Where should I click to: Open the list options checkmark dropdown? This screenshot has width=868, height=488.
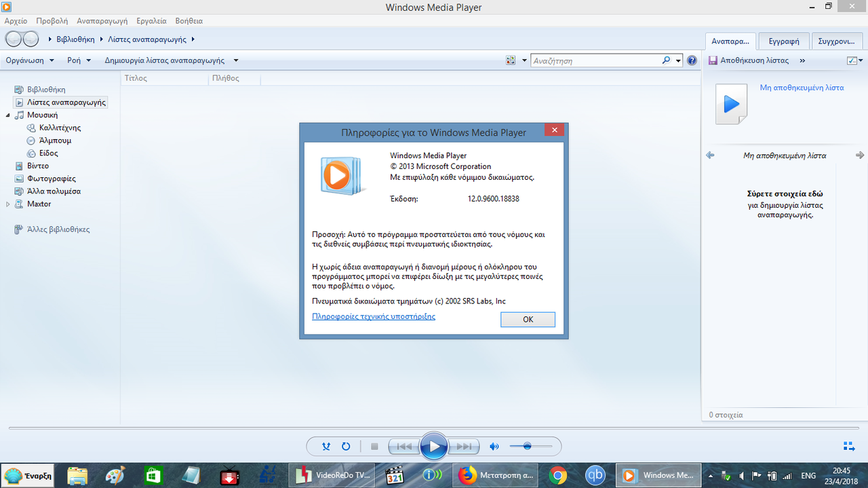click(854, 60)
